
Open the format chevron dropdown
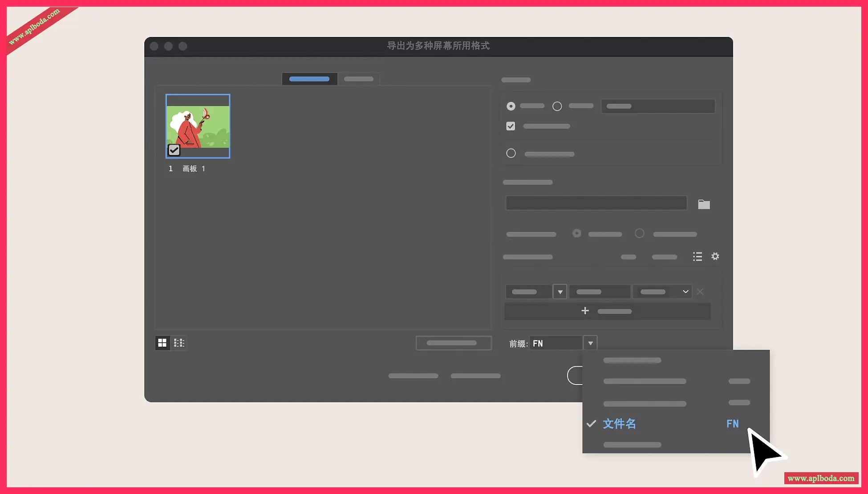click(685, 292)
